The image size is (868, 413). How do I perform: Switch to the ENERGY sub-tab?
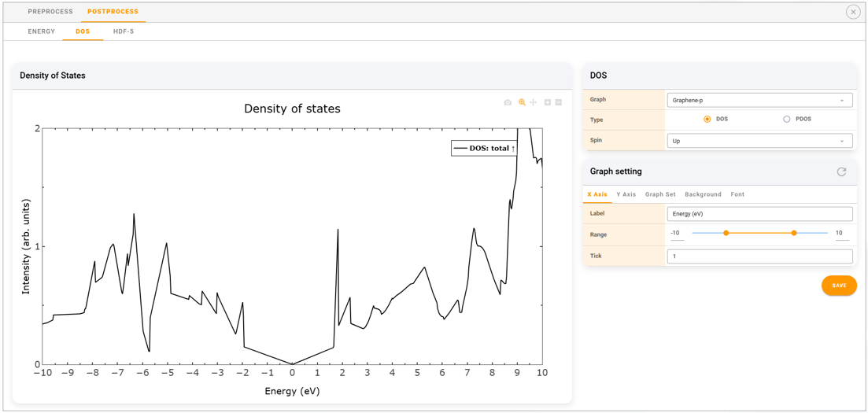[x=42, y=31]
